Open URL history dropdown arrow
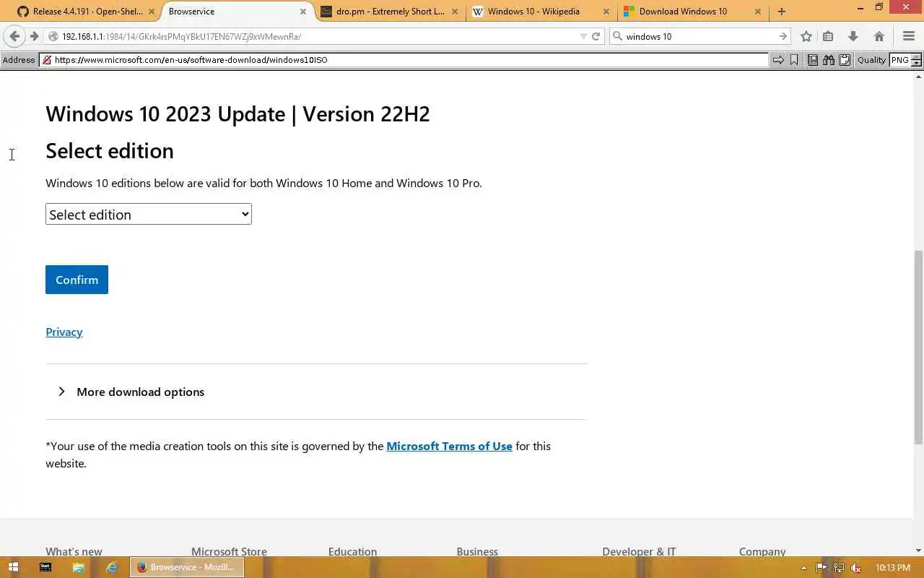 [x=583, y=36]
